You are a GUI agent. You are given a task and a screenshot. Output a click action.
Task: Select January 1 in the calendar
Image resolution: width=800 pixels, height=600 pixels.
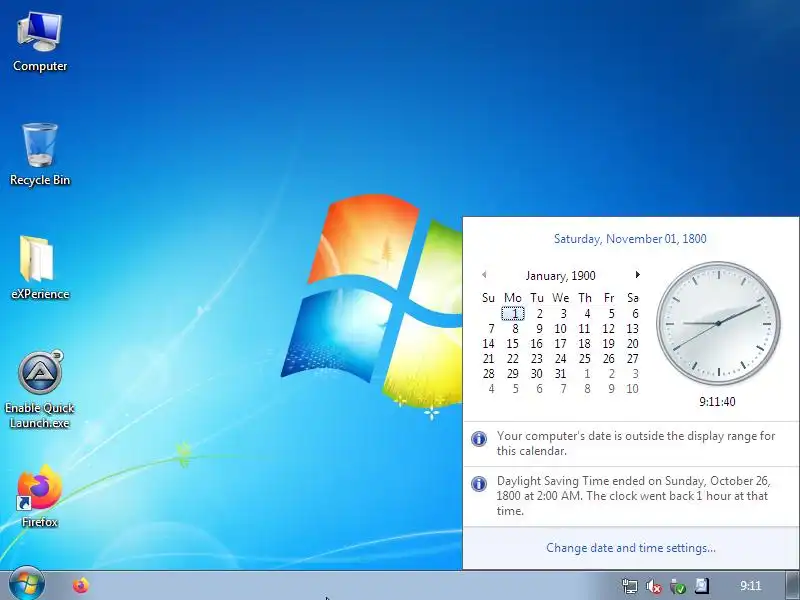tap(513, 313)
